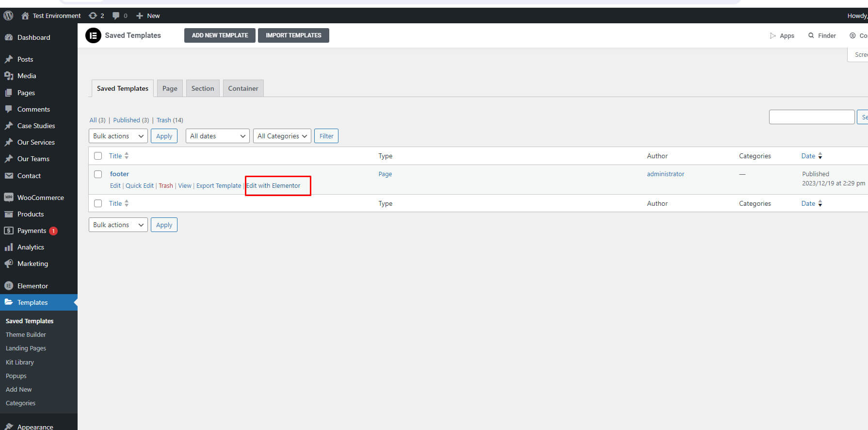Screen dimensions: 868x430
Task: Open the bottom Bulk actions dropdown
Action: 118,225
